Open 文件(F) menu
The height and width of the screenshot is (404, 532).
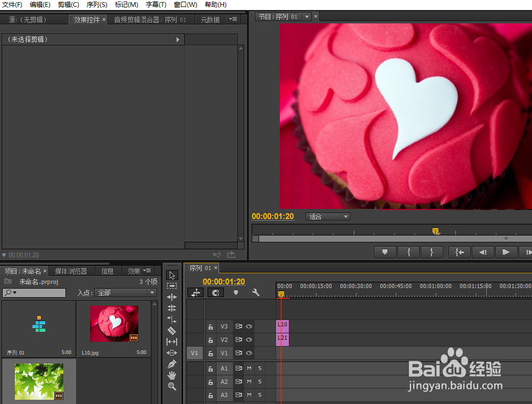pos(12,5)
